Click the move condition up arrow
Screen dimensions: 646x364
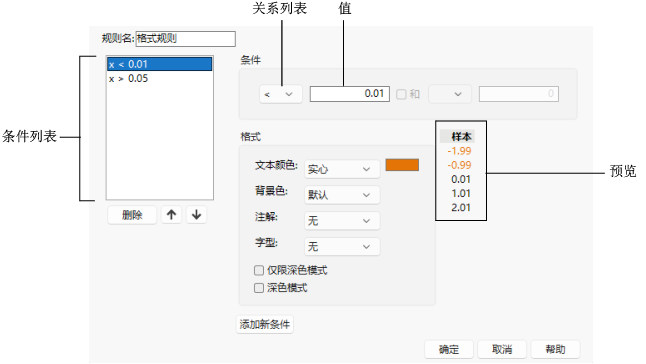(x=171, y=215)
